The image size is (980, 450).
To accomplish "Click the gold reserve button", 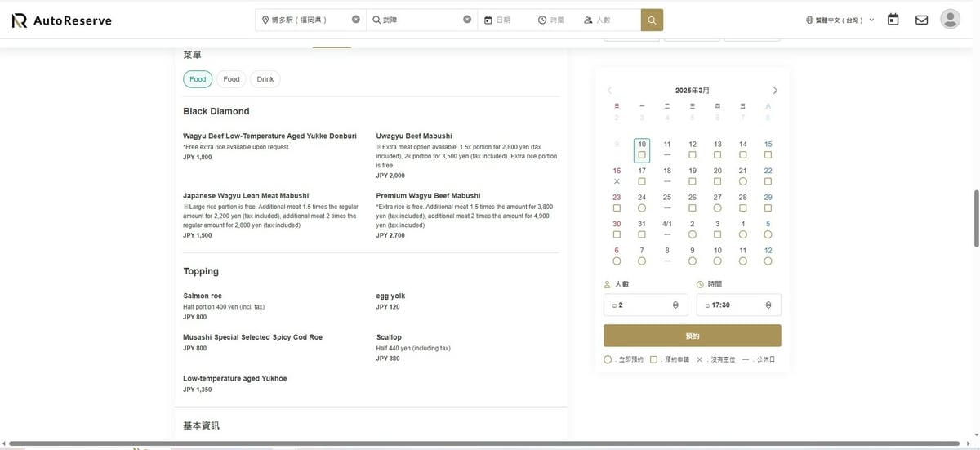I will click(693, 336).
